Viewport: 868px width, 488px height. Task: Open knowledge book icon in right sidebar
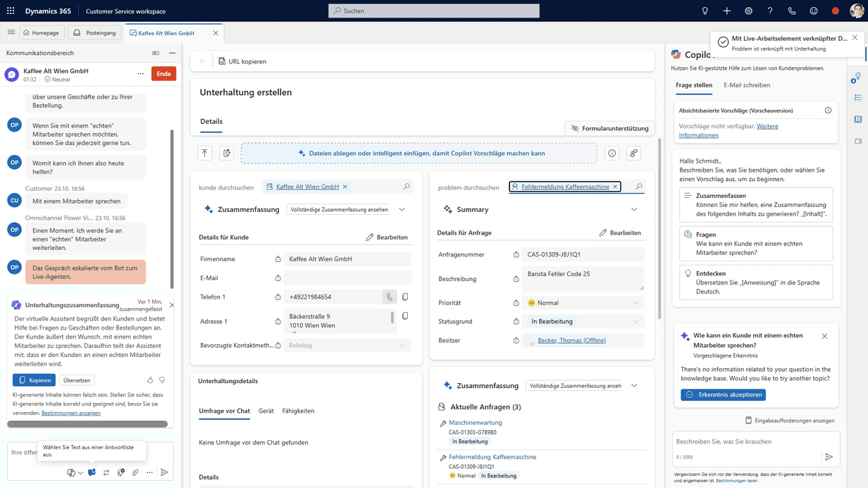[857, 120]
